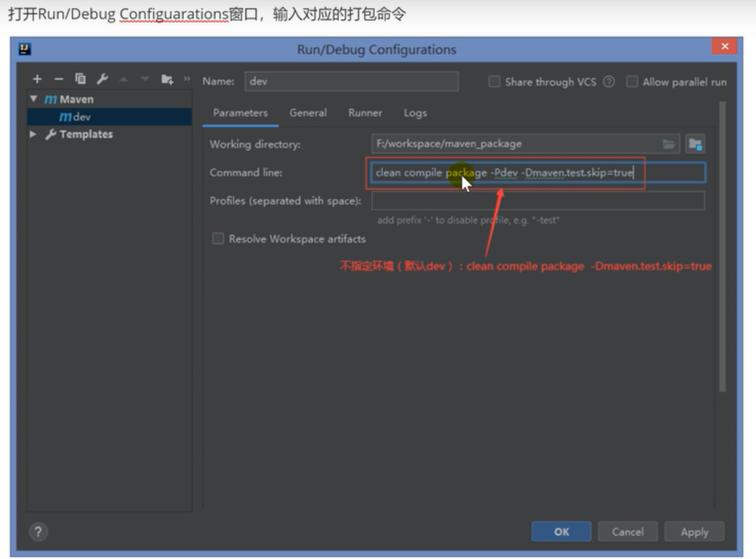Cancel the configuration dialog

click(x=628, y=532)
